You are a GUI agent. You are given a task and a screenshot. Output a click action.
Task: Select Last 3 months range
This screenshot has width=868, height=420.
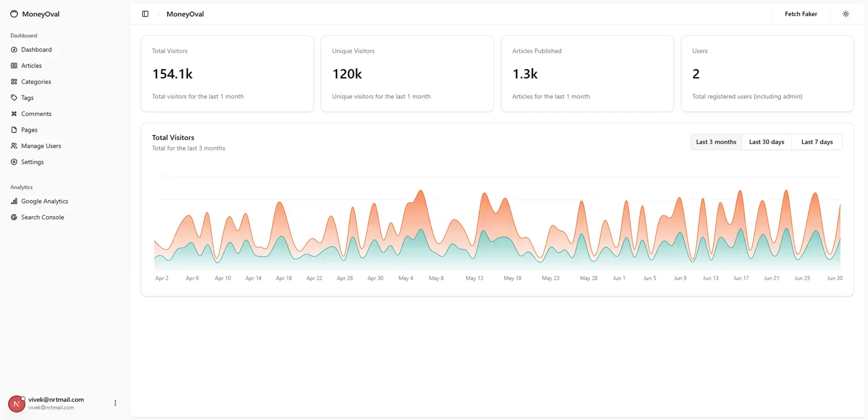click(716, 141)
